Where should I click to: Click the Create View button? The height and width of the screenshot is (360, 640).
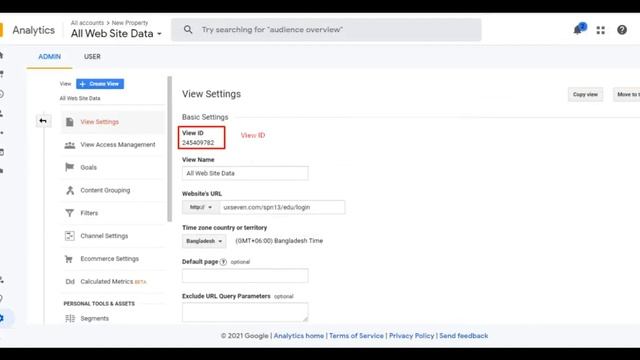click(100, 84)
